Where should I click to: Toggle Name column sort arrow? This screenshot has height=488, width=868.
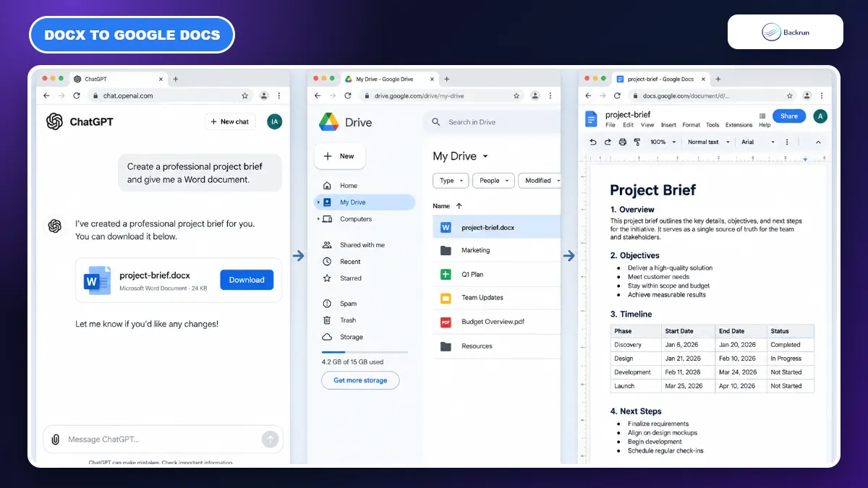[x=459, y=206]
